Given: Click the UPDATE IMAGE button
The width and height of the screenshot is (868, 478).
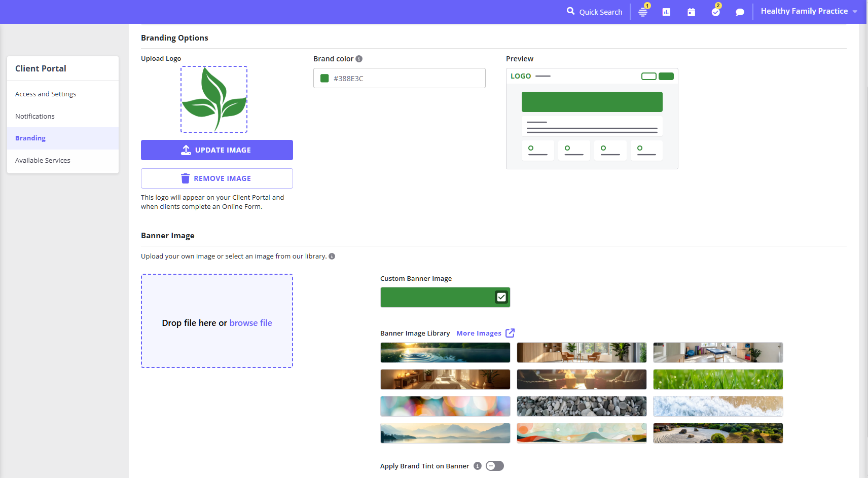Looking at the screenshot, I should [216, 150].
